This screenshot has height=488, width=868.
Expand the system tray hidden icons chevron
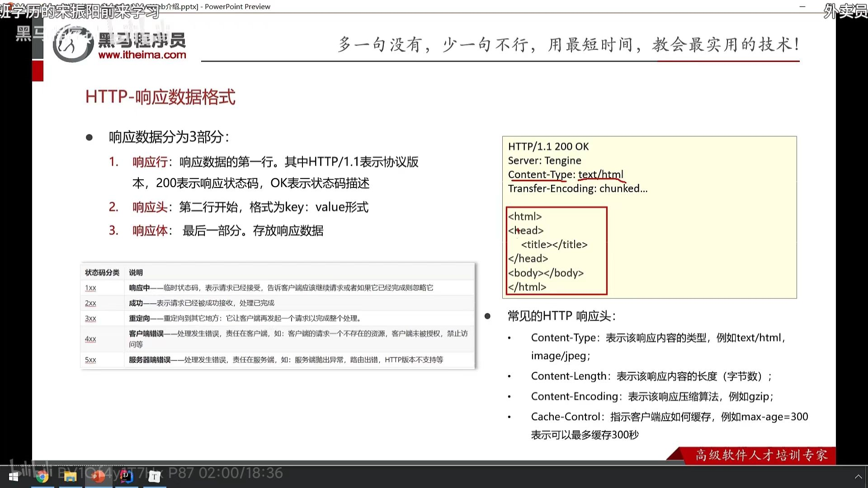[858, 477]
